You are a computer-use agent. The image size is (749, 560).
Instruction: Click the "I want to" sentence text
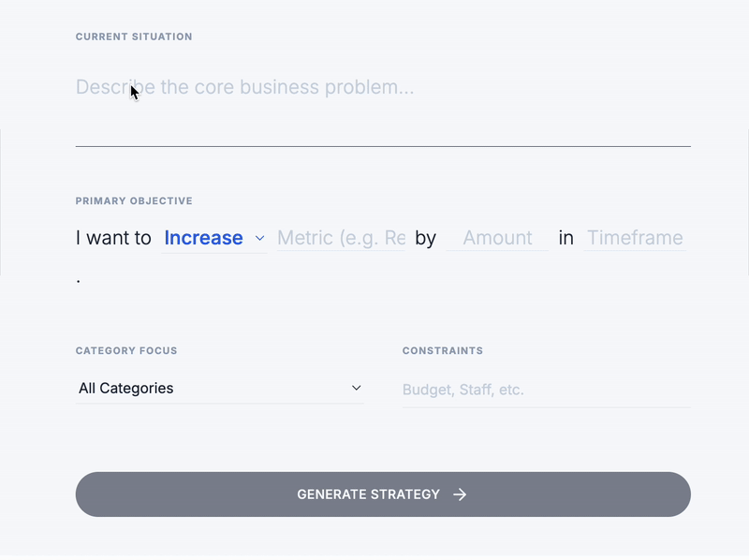(113, 238)
